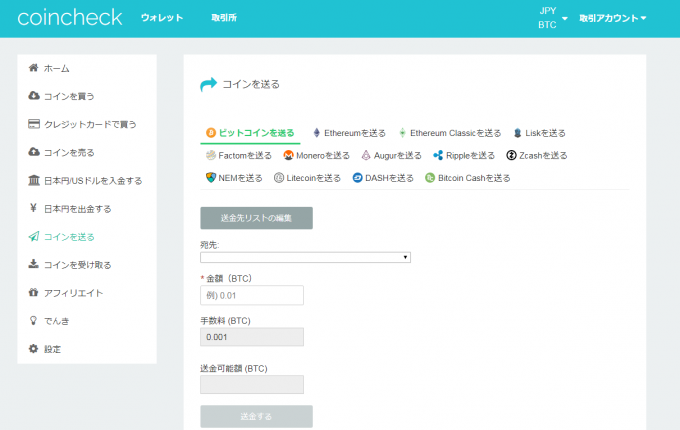
Task: Click the Litecoin icon
Action: tap(279, 178)
